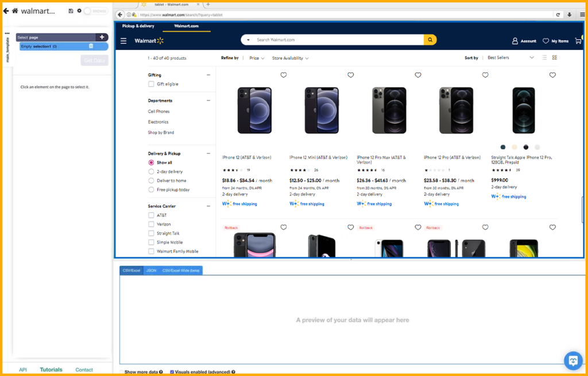Open the Shop by Brand link

coord(161,133)
